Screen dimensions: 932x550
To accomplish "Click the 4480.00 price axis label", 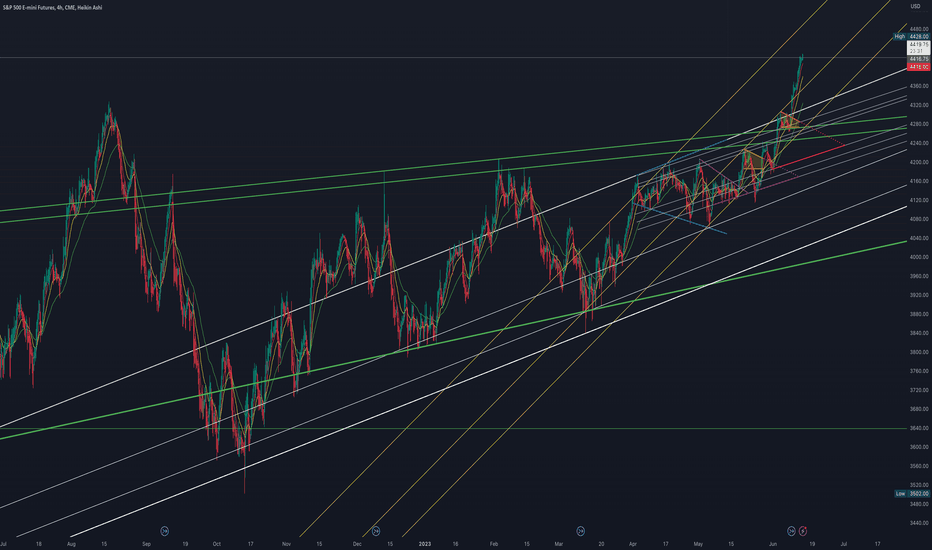I will (919, 29).
